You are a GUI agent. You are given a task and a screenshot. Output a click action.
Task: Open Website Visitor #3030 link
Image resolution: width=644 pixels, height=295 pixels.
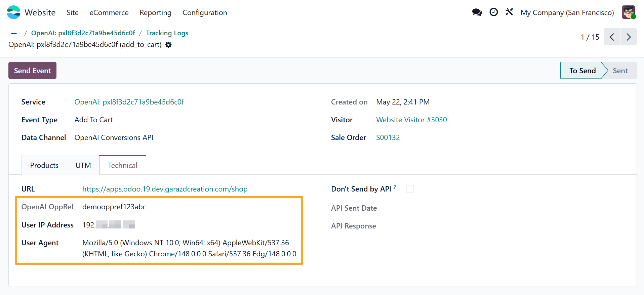coord(411,120)
